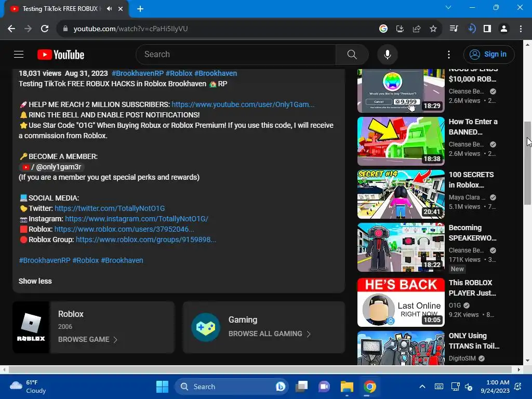Screen dimensions: 532x399
Task: Click the install app icon in address bar
Action: tap(400, 29)
